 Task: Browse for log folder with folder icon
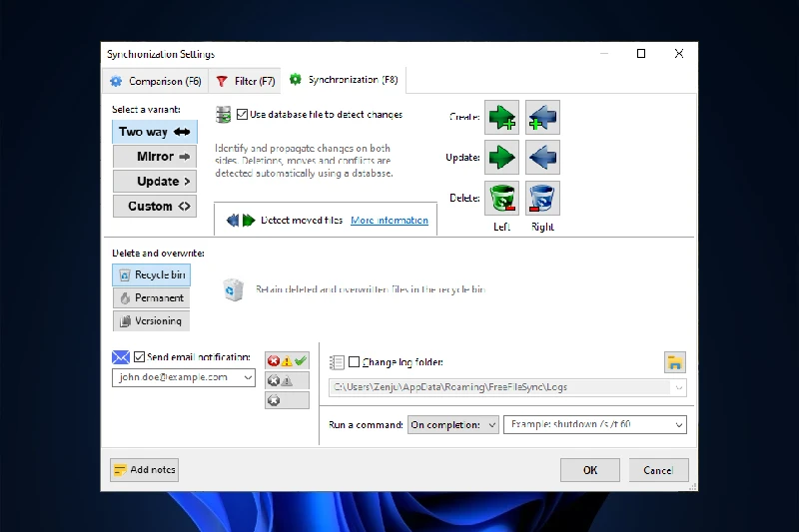[x=675, y=362]
